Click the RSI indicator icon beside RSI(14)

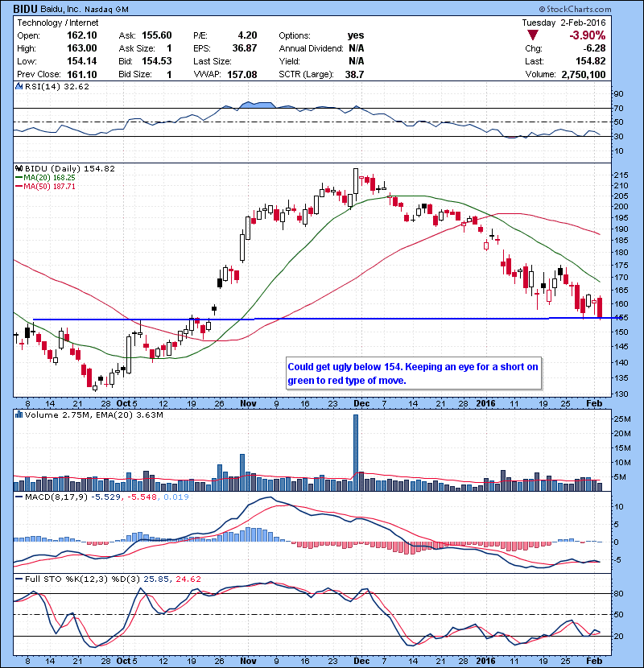click(19, 86)
